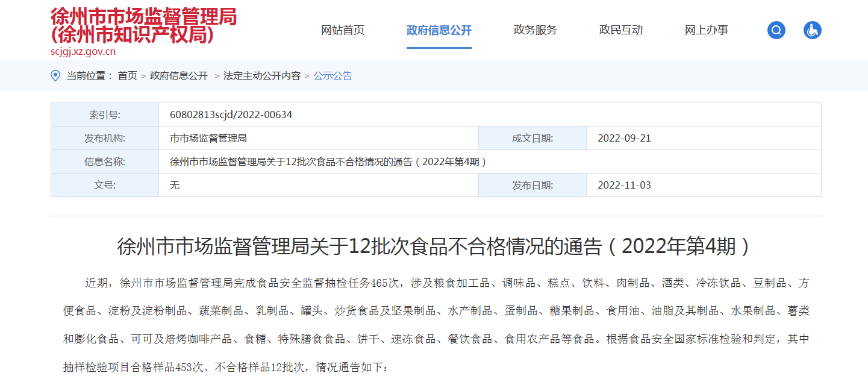
Task: Select the publish date 2022-11-03
Action: click(x=624, y=185)
